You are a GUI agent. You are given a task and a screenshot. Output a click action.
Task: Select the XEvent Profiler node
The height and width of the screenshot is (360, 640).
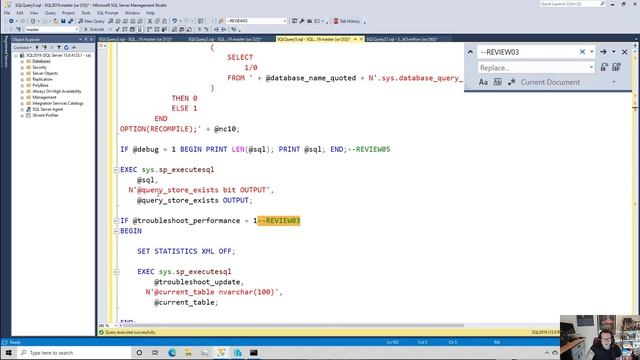(45, 116)
